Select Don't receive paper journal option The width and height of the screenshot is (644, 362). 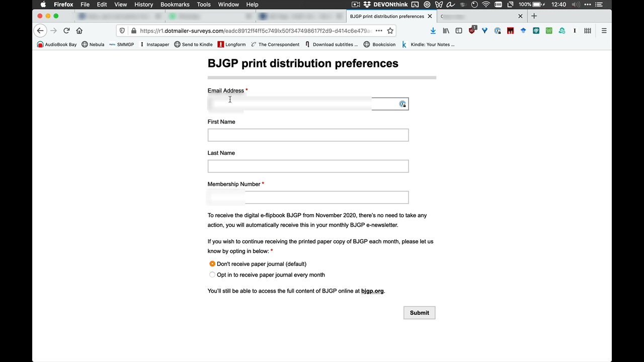(x=212, y=264)
